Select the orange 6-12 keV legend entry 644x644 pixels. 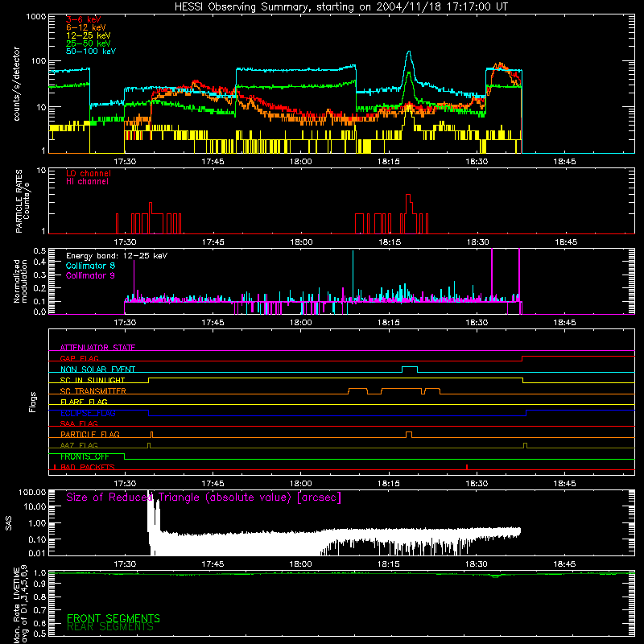86,27
